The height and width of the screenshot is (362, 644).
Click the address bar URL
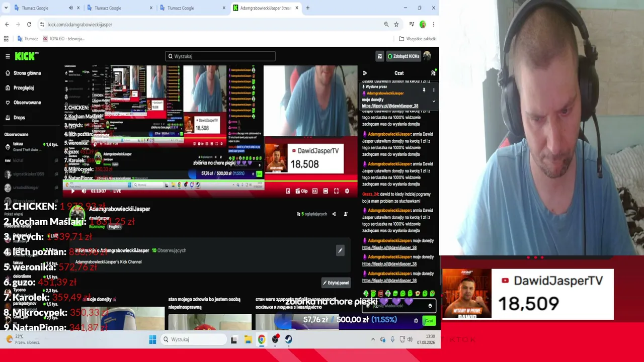pos(80,25)
